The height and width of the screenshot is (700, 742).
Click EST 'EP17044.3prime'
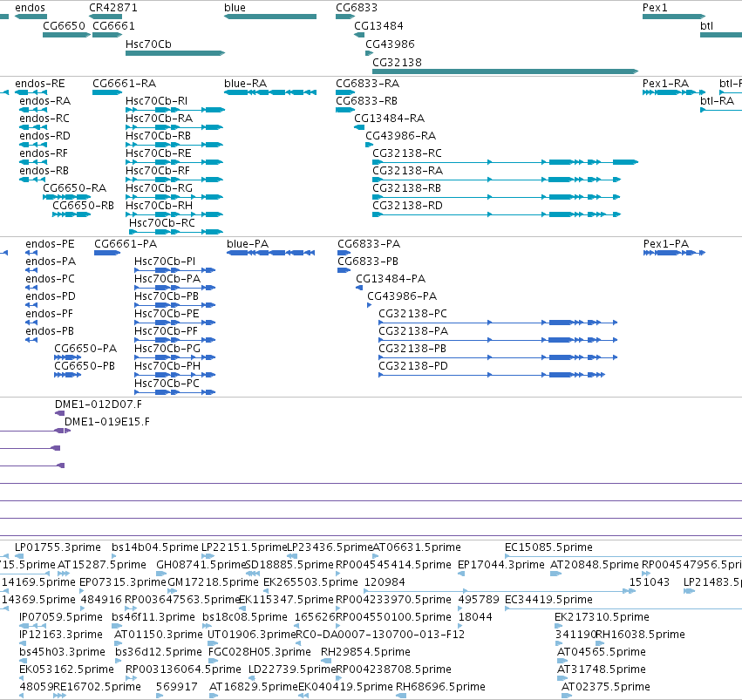(x=501, y=565)
